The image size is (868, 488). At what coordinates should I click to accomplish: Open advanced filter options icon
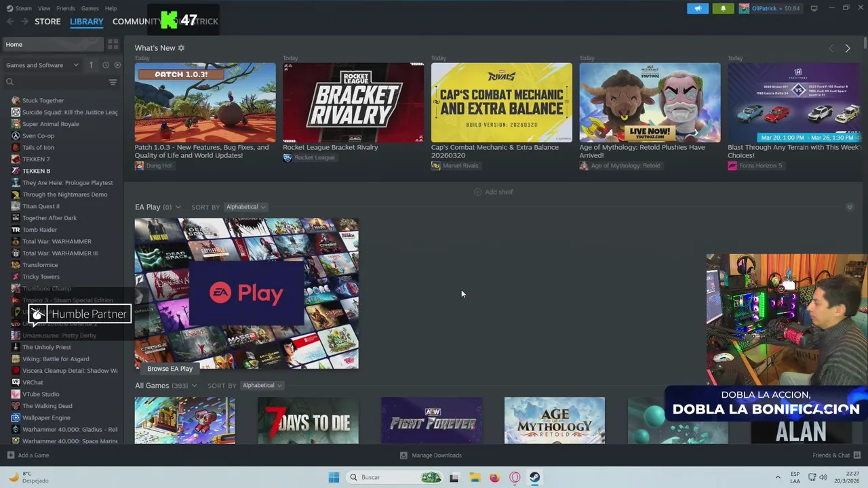click(113, 82)
